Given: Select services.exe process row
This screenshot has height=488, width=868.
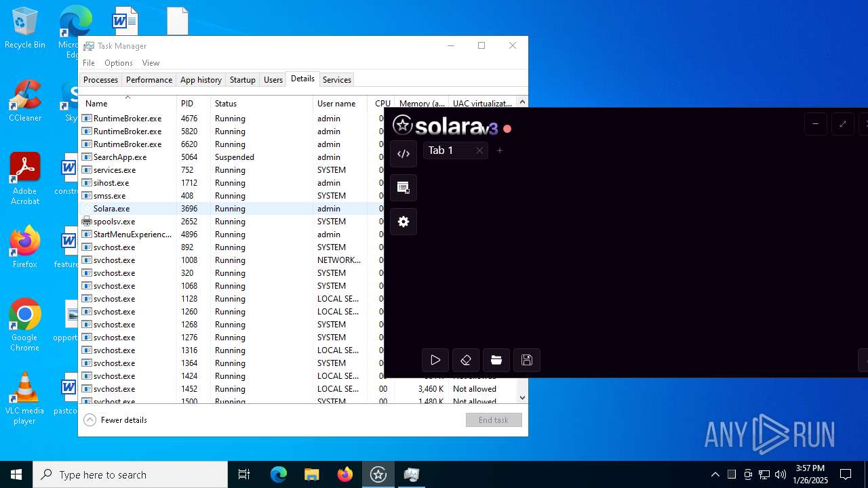Looking at the screenshot, I should click(232, 170).
